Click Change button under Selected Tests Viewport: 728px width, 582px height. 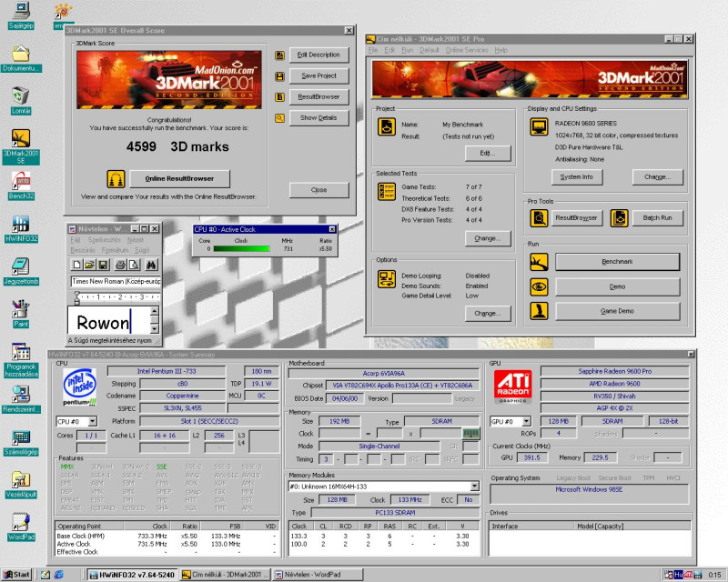pos(488,238)
